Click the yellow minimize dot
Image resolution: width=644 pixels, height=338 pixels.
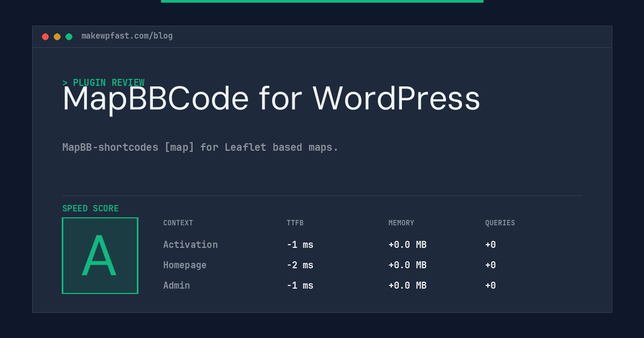click(57, 36)
